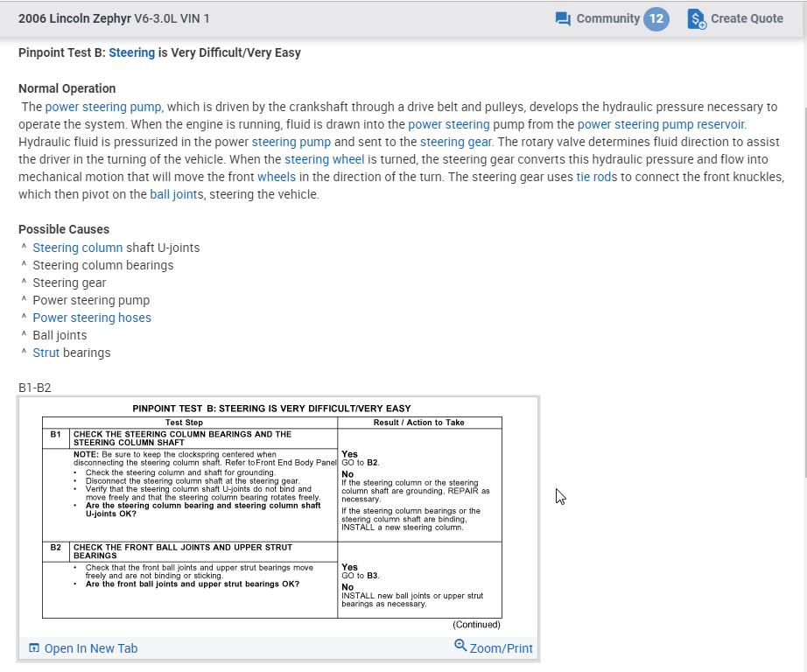Open the Create Quote link
Image resolution: width=807 pixels, height=672 pixels.
tap(747, 18)
